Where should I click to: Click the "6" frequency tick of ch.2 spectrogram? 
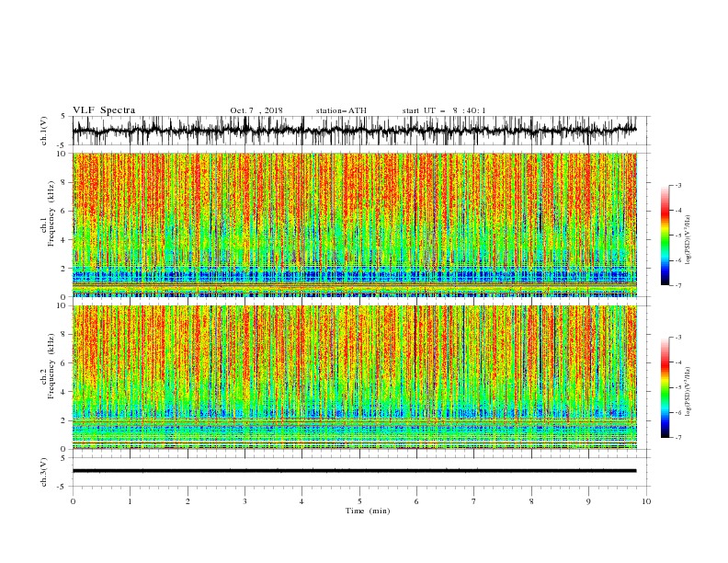(64, 363)
